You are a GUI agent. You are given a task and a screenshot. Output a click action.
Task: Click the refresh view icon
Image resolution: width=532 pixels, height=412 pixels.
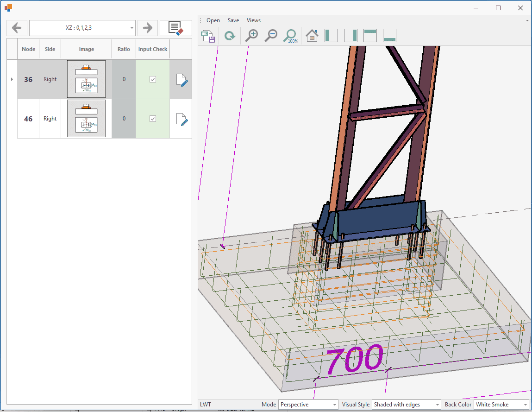(x=230, y=36)
